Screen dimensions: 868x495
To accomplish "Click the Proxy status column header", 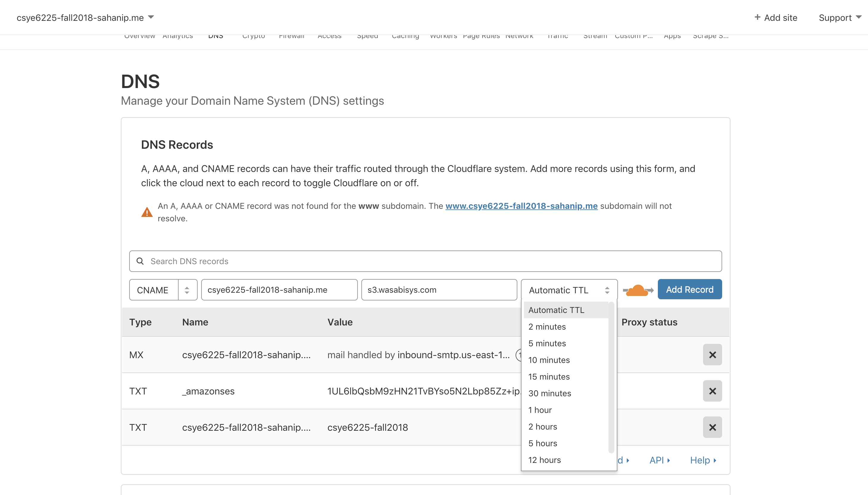I will pos(649,322).
